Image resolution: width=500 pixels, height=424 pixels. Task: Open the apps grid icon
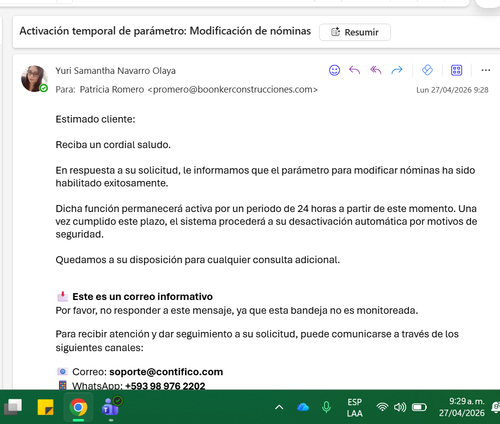456,70
